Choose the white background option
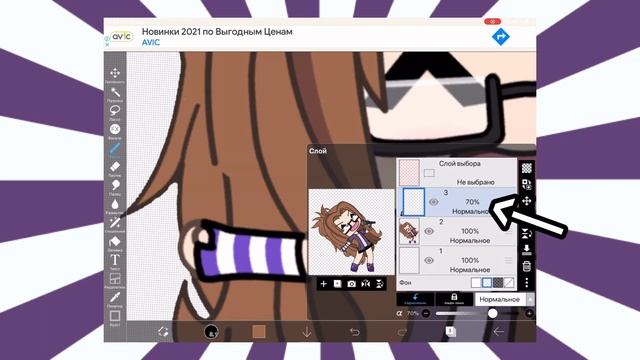The width and height of the screenshot is (640, 360). pyautogui.click(x=476, y=282)
